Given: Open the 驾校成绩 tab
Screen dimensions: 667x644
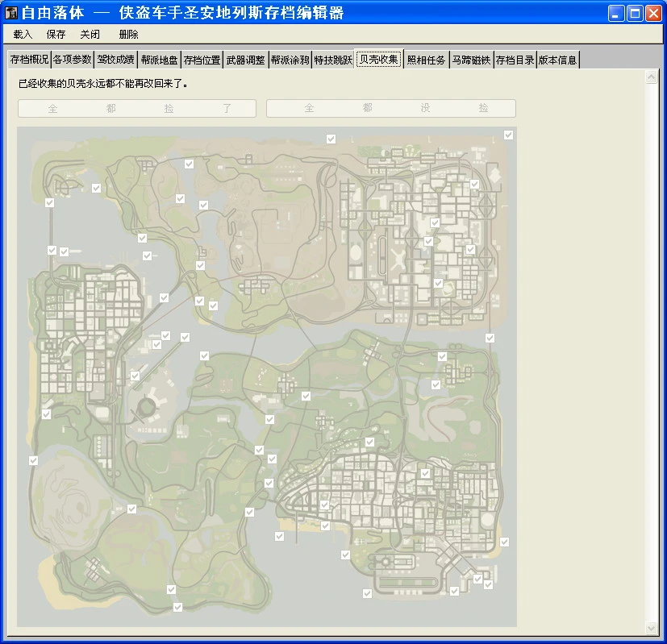Looking at the screenshot, I should [115, 60].
